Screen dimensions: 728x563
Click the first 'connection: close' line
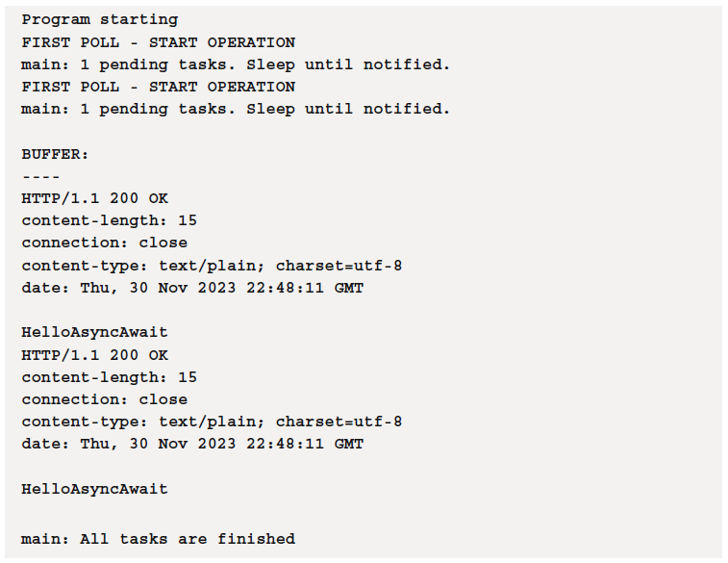pos(105,243)
